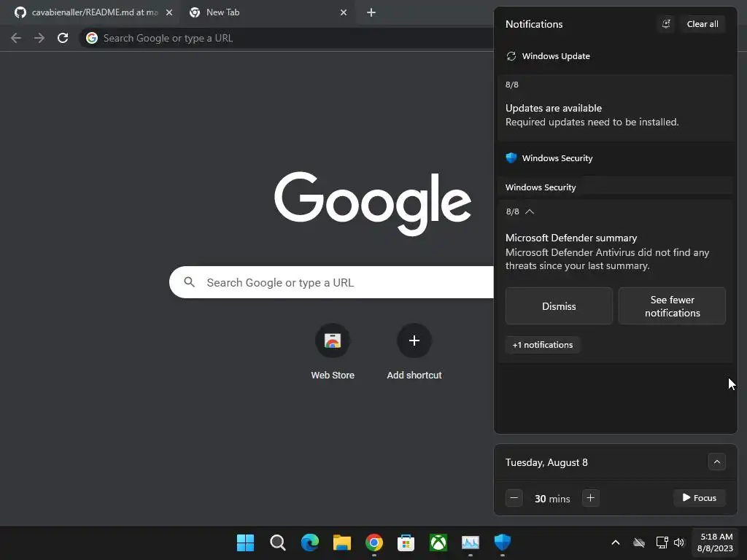
Task: Clear all notifications
Action: click(703, 24)
